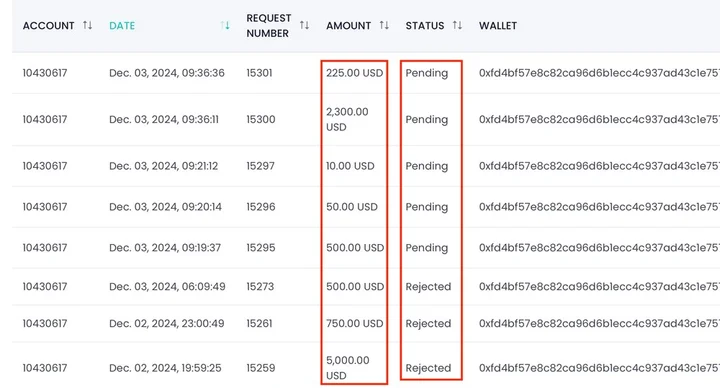This screenshot has width=720, height=388.
Task: Click wallet address in request 15259 row
Action: click(599, 368)
